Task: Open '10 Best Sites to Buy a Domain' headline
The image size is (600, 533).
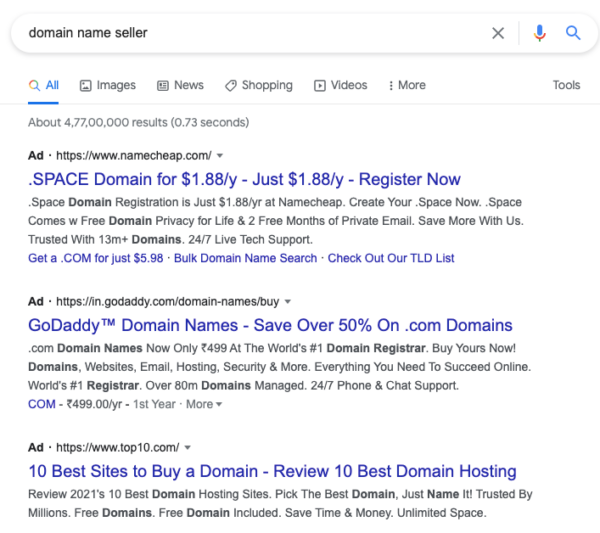Action: coord(272,471)
